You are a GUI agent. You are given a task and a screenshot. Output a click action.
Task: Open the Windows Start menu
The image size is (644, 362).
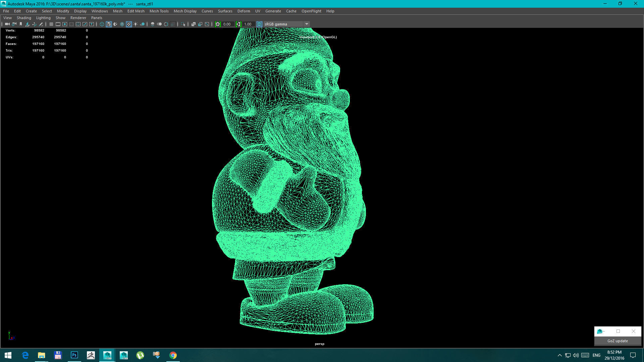click(8, 355)
